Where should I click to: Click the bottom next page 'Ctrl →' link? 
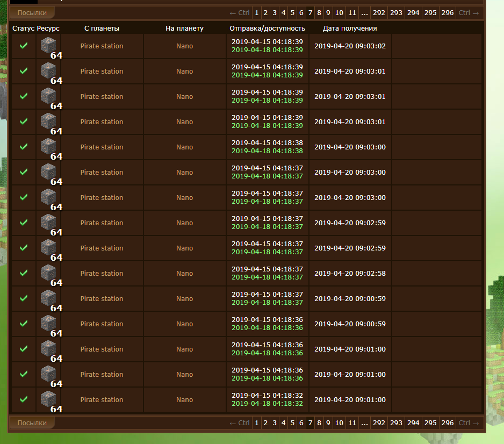coord(468,423)
